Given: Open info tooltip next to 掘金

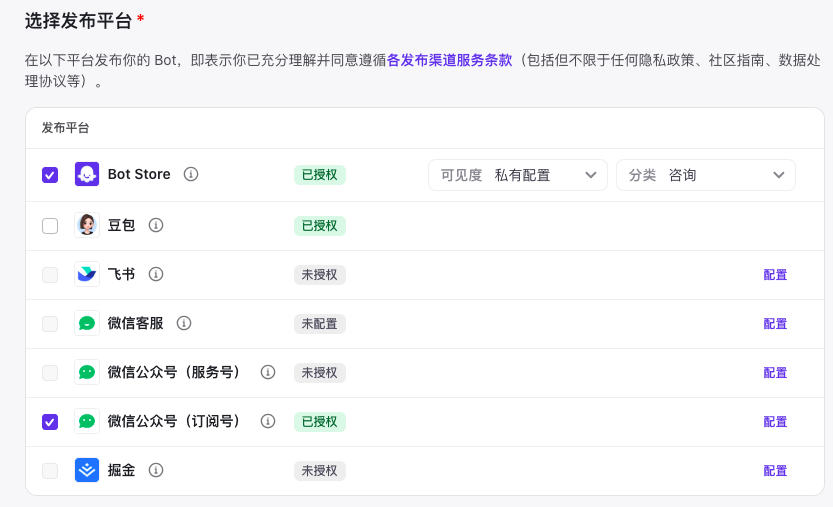Looking at the screenshot, I should pyautogui.click(x=156, y=470).
